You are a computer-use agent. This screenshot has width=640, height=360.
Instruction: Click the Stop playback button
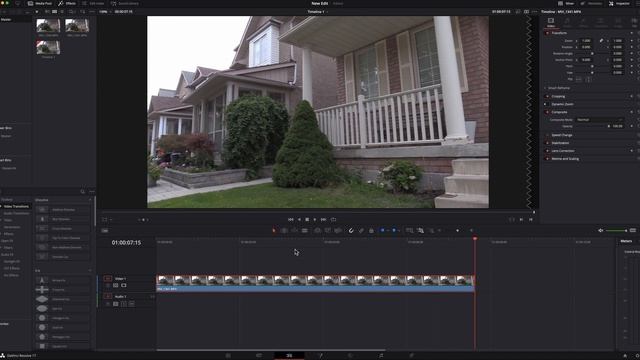(307, 220)
